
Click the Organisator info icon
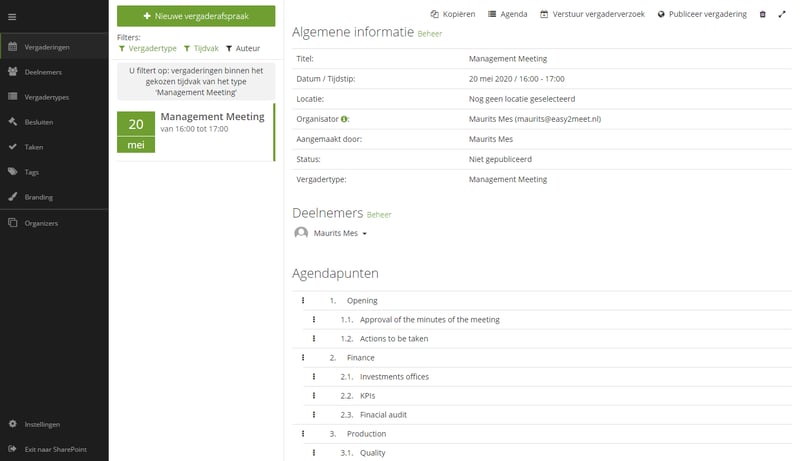coord(344,119)
